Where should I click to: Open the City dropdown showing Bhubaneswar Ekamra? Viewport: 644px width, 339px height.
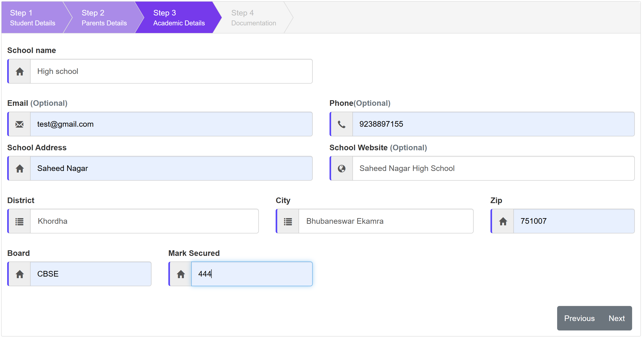click(386, 221)
